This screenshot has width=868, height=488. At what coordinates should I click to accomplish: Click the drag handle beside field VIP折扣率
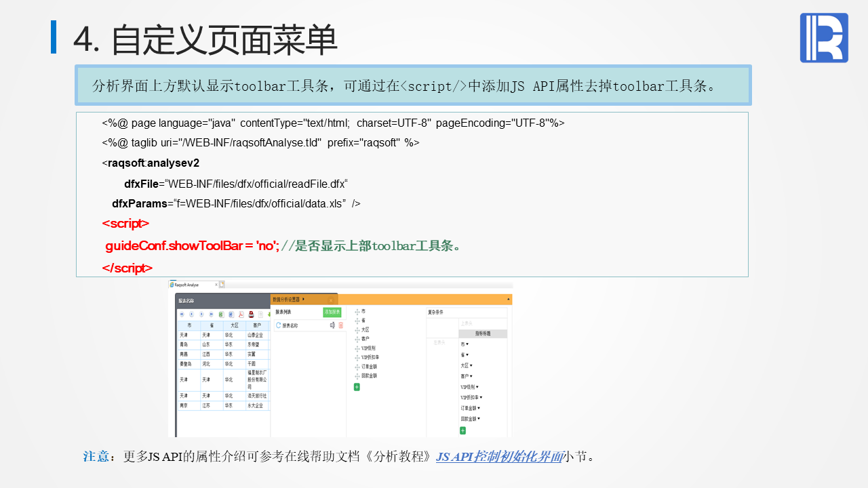(x=357, y=357)
